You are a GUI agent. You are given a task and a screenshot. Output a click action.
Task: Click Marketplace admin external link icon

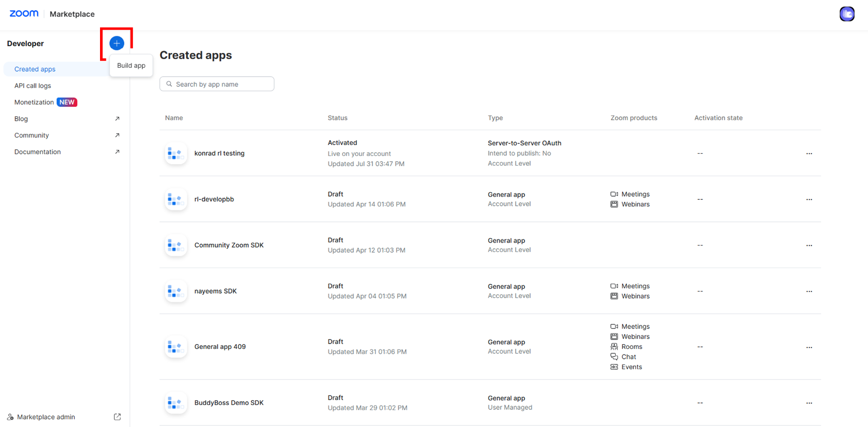(117, 417)
